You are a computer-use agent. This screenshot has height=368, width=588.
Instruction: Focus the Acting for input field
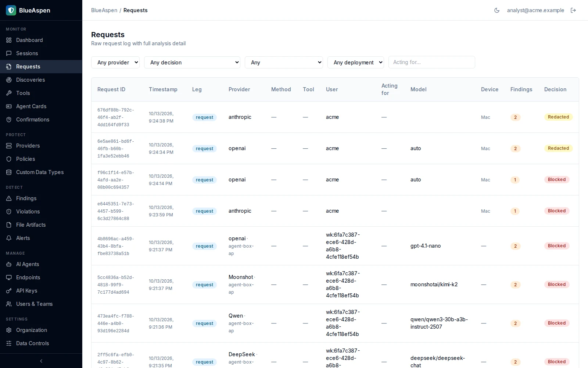[432, 62]
